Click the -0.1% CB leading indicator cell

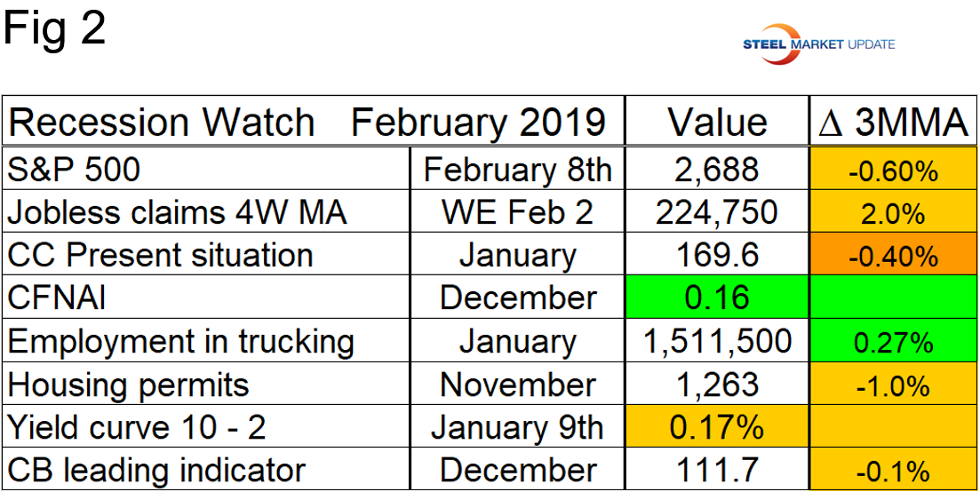point(892,471)
